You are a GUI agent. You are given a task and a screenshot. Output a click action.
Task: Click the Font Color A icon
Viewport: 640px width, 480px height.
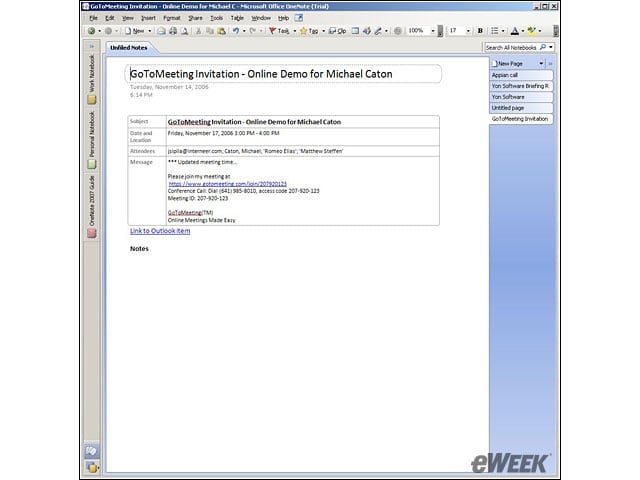tap(515, 31)
